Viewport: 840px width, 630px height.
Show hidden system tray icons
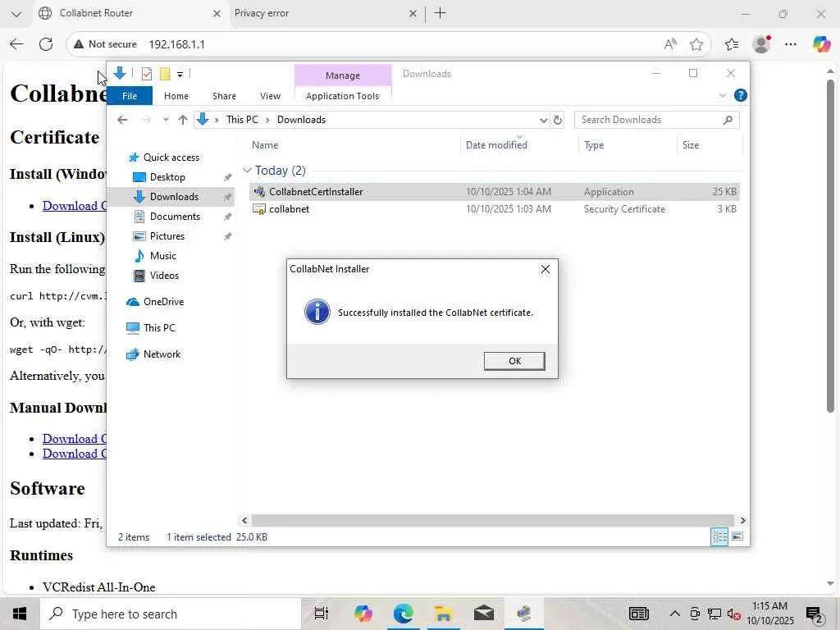675,614
